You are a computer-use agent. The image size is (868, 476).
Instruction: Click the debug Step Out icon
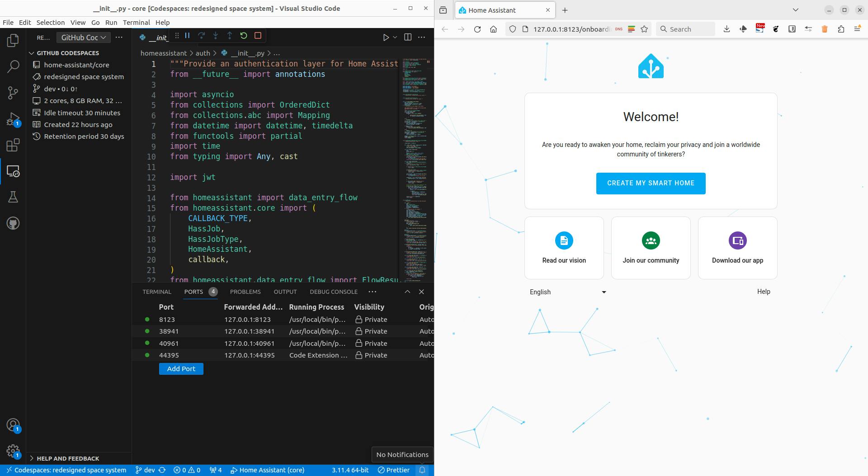point(230,35)
